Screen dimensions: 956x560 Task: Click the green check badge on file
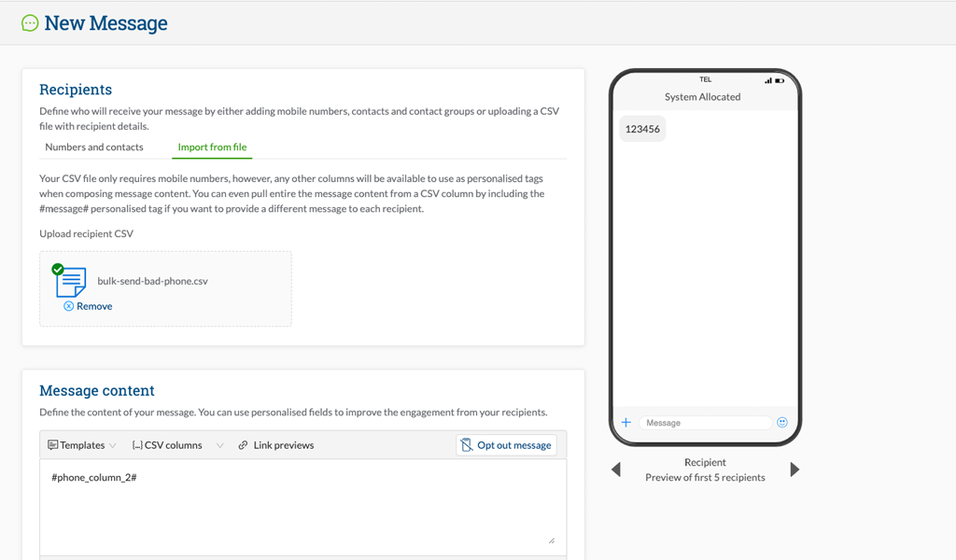click(x=58, y=270)
